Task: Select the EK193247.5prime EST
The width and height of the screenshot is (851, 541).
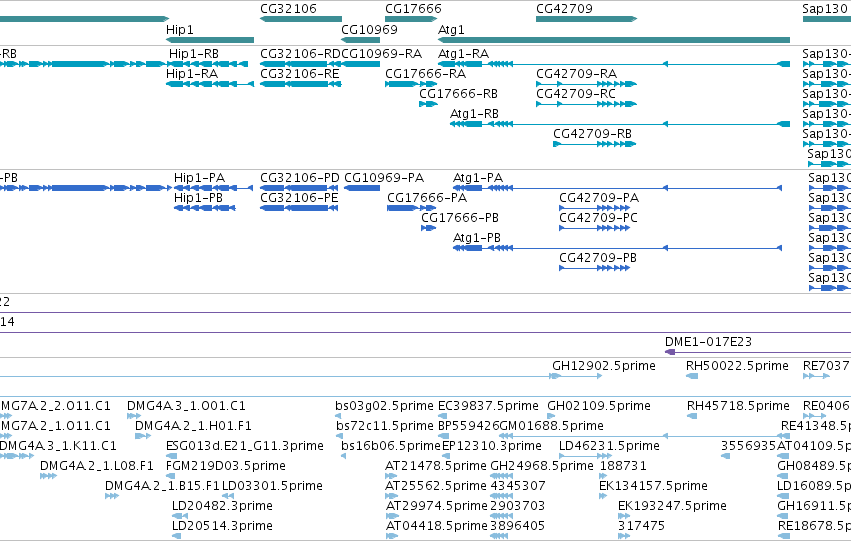Action: (623, 517)
